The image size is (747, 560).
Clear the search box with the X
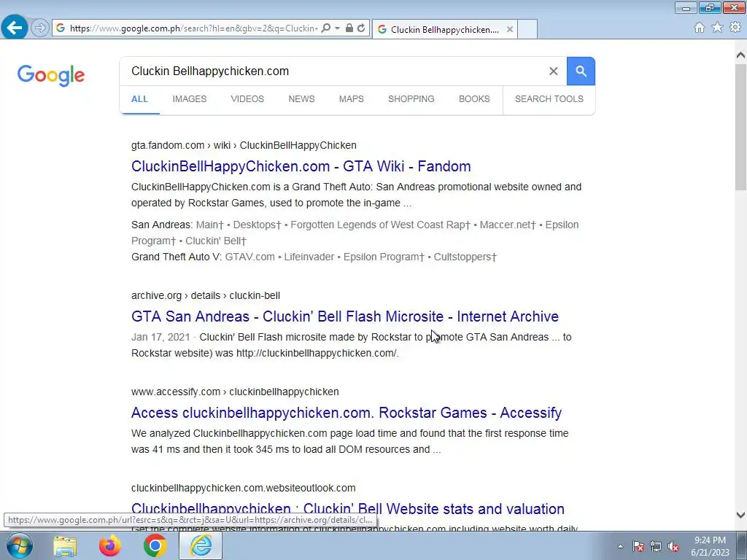click(553, 71)
